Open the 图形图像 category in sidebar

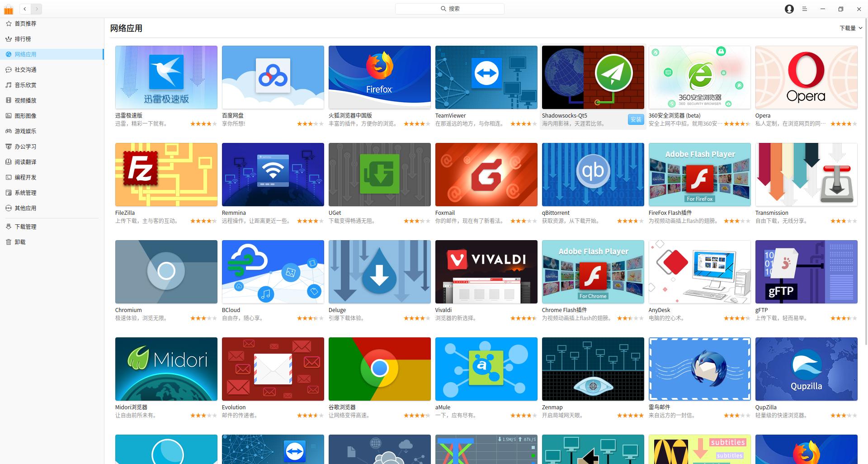pos(26,115)
